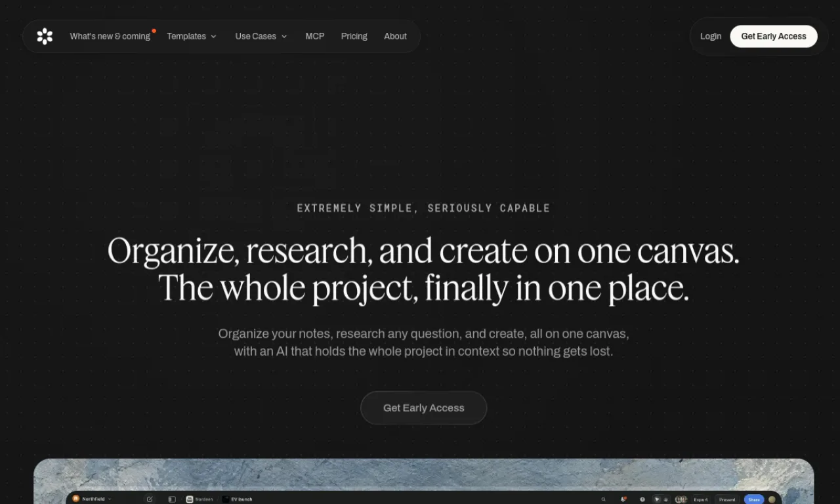Open the compose new note icon in app preview
This screenshot has width=840, height=504.
tap(150, 499)
